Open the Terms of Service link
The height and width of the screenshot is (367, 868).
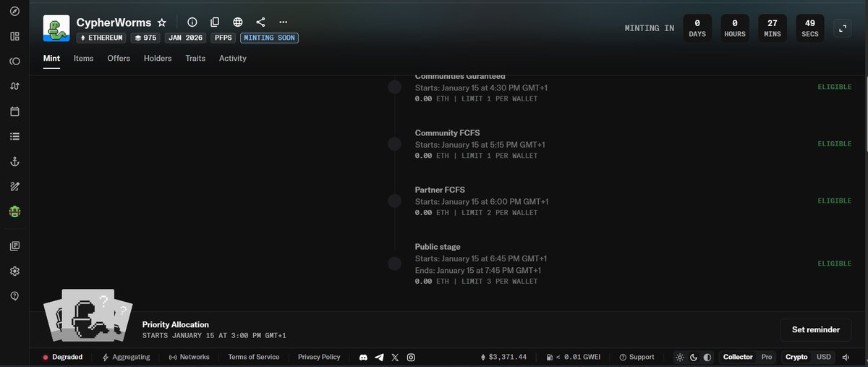[253, 357]
